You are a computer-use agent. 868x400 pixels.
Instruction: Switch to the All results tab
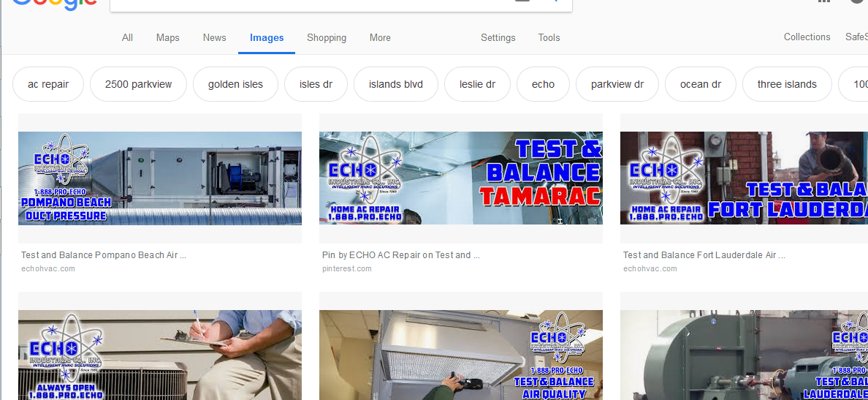127,38
